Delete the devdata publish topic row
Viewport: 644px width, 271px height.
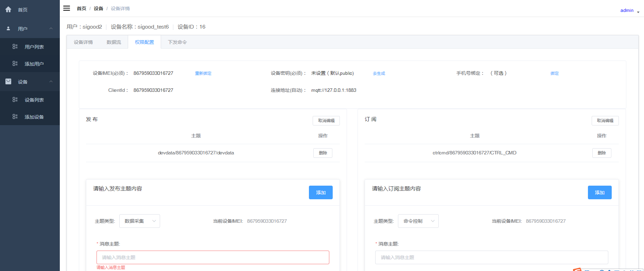tap(323, 153)
